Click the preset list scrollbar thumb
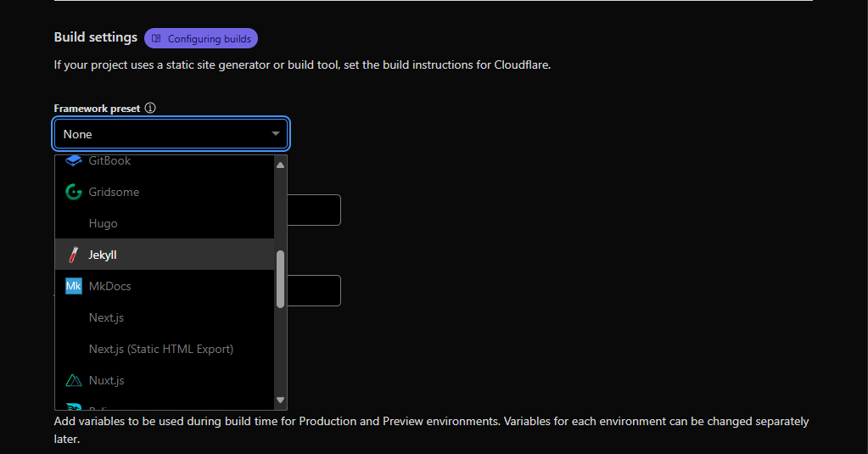 281,279
